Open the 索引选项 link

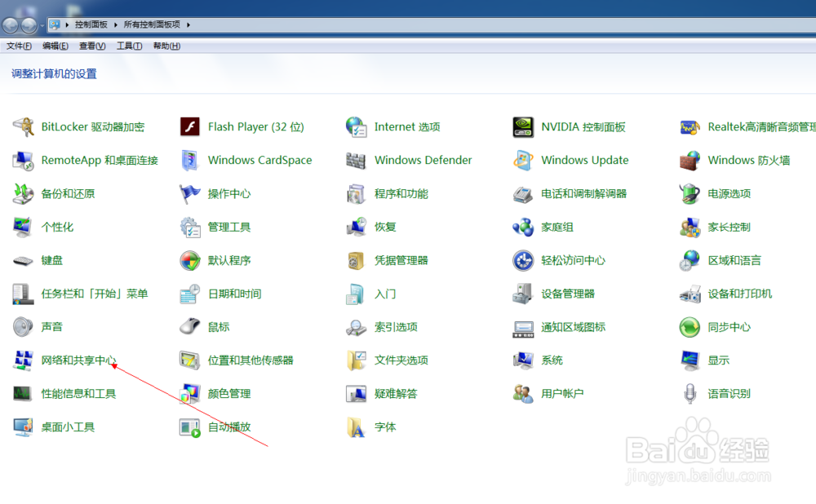click(396, 327)
